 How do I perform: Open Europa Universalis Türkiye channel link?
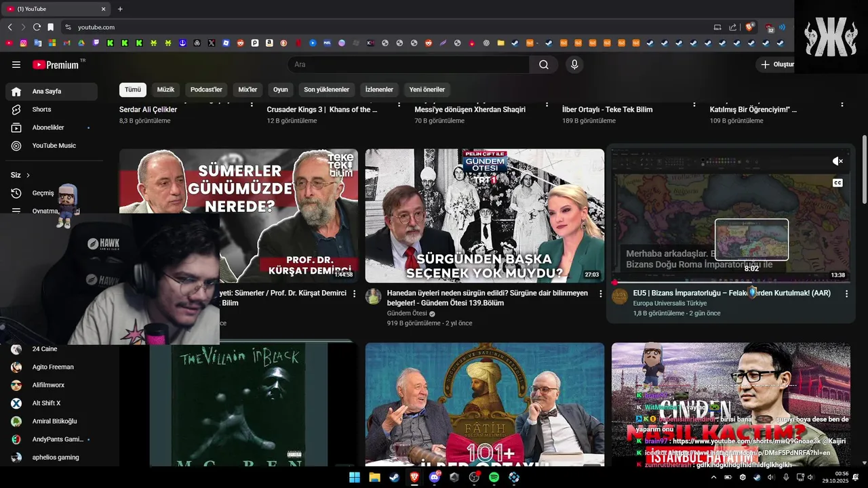point(669,304)
